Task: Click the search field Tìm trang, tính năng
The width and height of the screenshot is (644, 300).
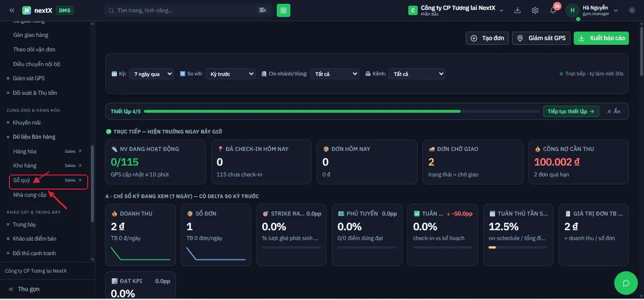Action: 188,10
